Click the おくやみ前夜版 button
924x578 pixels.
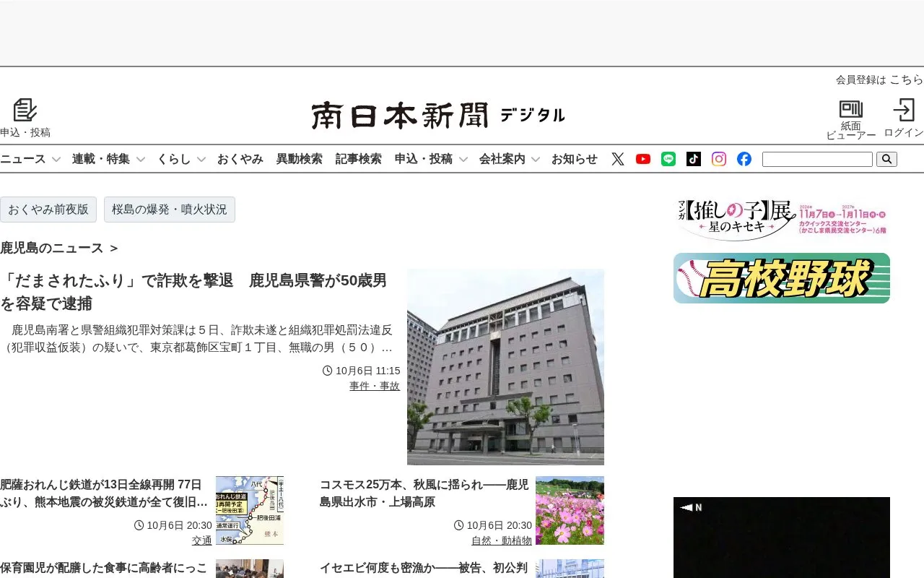click(x=48, y=210)
